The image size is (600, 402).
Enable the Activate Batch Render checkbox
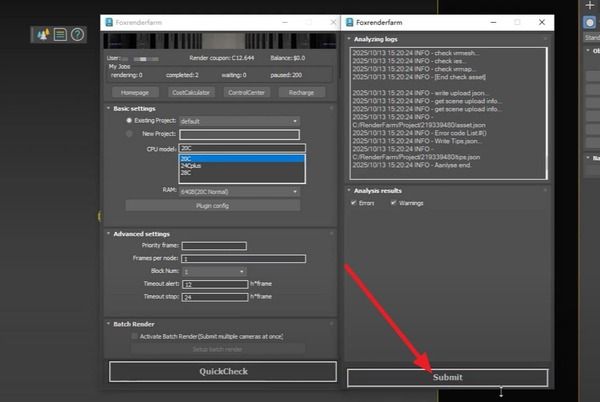coord(134,337)
